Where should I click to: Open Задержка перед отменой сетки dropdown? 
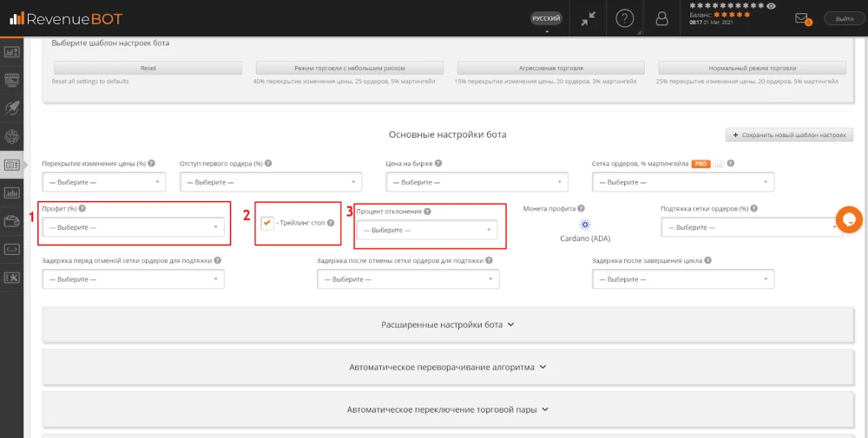click(134, 279)
